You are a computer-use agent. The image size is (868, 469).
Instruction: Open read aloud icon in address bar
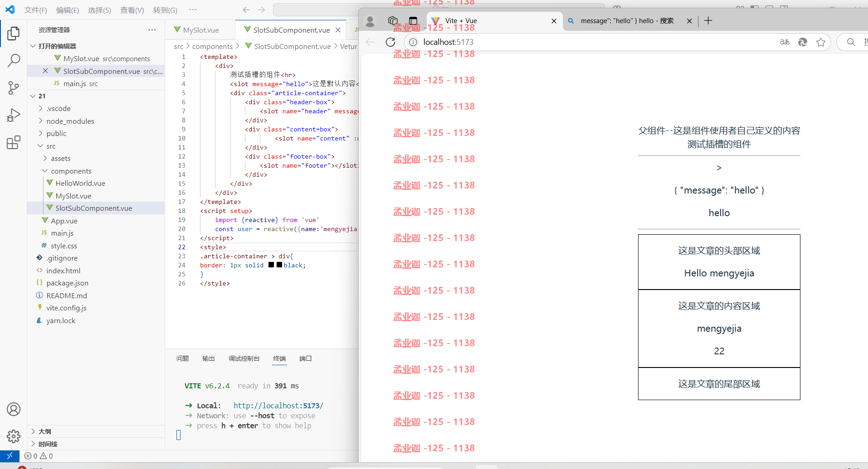click(x=785, y=42)
